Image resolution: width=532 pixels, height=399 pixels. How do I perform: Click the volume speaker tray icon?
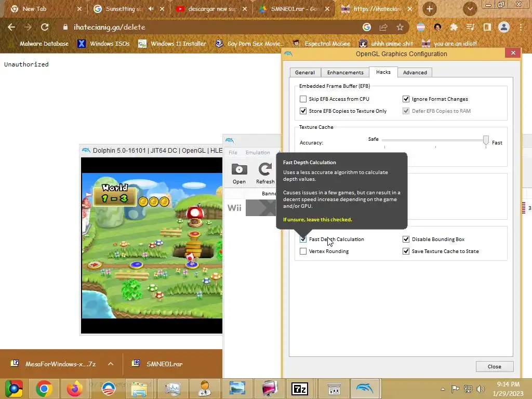pos(481,389)
